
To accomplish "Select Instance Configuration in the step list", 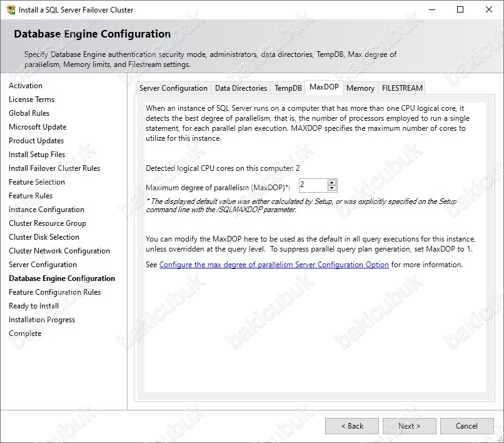I will 46,210.
